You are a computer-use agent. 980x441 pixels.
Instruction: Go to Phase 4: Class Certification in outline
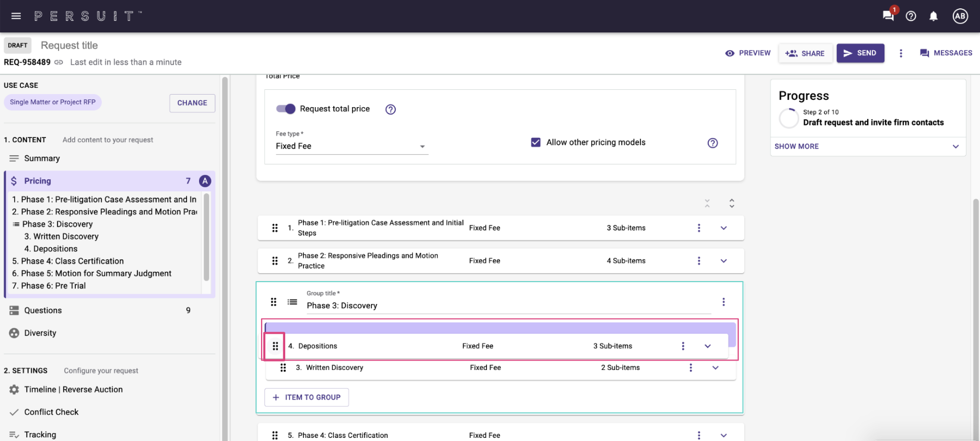pos(68,261)
